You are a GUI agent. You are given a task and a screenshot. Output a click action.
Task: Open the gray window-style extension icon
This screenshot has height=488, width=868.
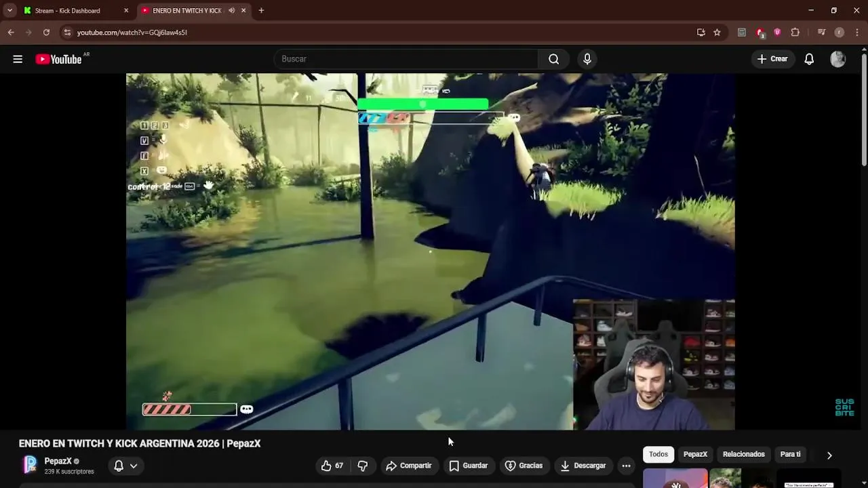[742, 32]
